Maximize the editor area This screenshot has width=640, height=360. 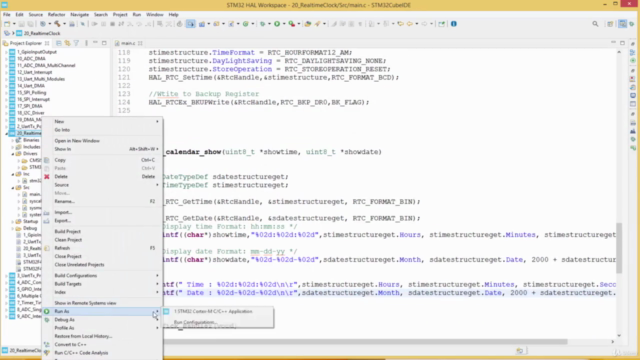click(x=622, y=43)
